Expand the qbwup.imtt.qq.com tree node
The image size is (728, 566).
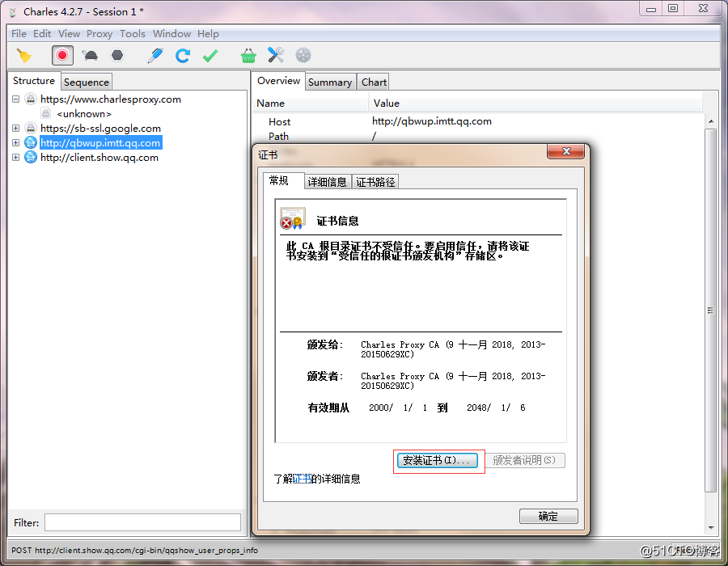point(16,143)
